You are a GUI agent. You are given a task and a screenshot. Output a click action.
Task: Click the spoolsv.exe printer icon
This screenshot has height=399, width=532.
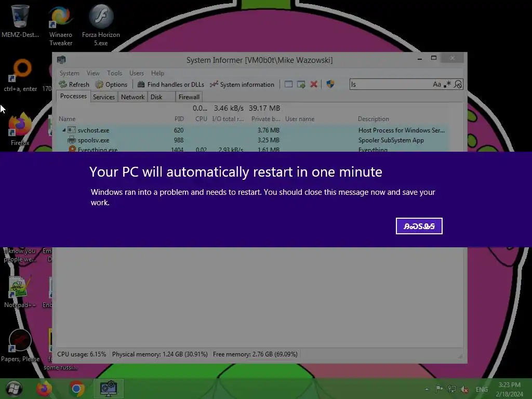(x=72, y=140)
